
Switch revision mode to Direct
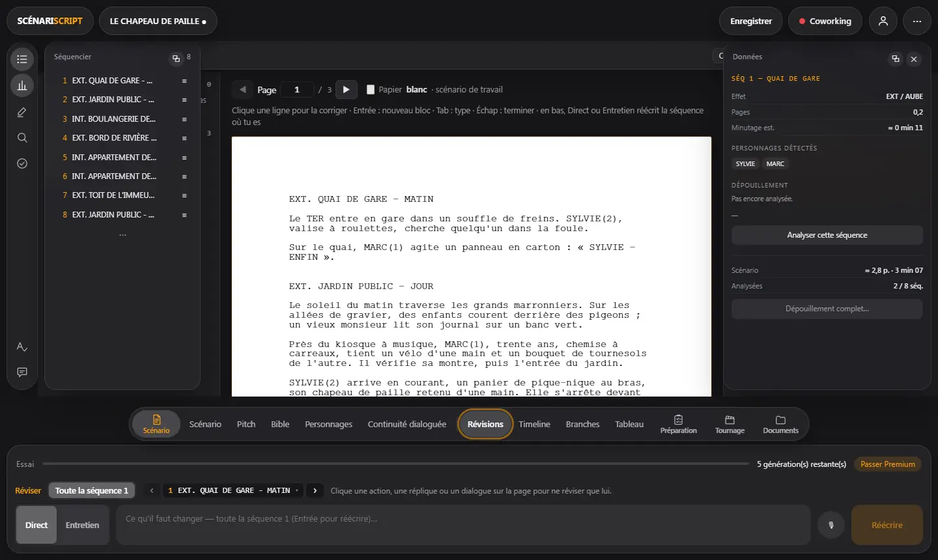point(36,525)
